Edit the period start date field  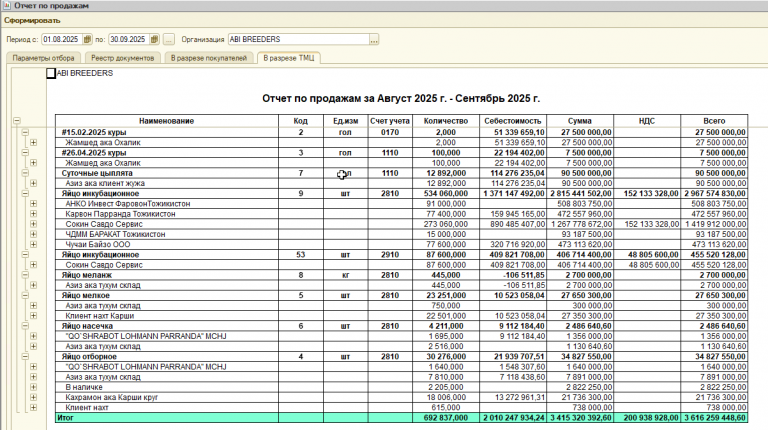pos(62,39)
